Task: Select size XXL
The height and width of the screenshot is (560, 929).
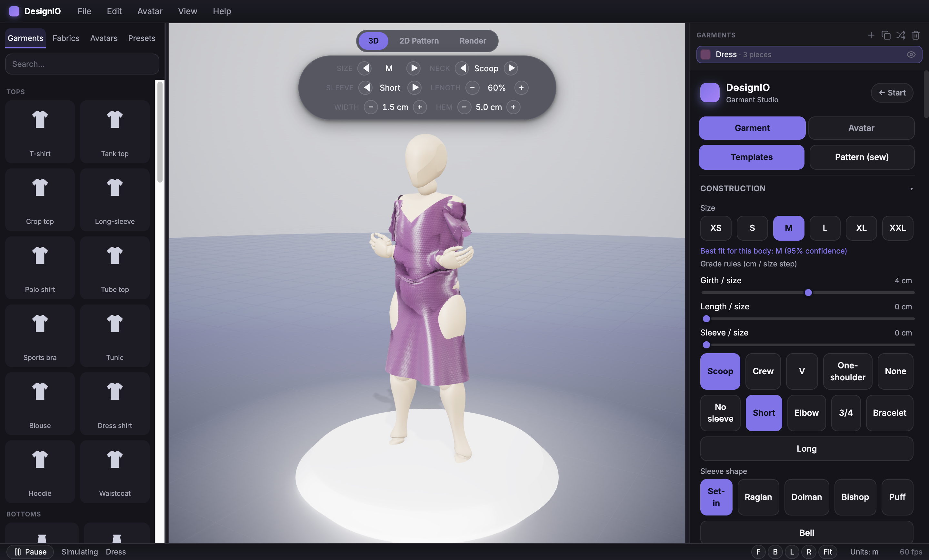Action: tap(898, 228)
